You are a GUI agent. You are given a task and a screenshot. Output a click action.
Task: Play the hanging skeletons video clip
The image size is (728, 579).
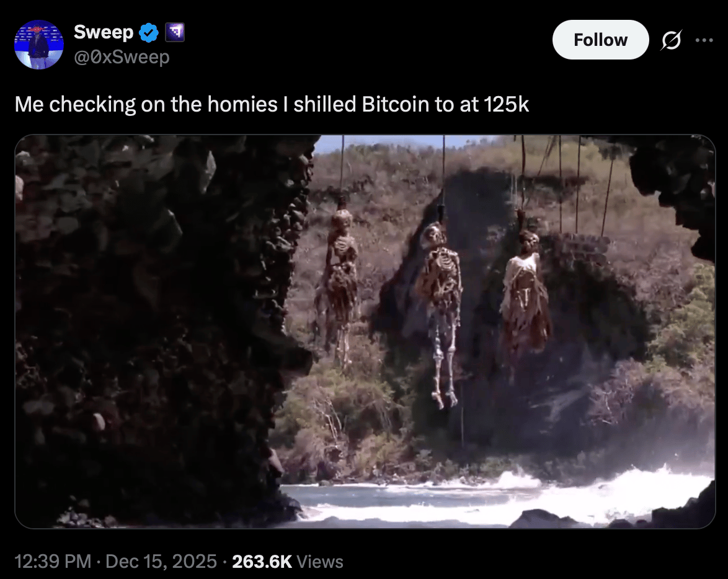click(365, 332)
